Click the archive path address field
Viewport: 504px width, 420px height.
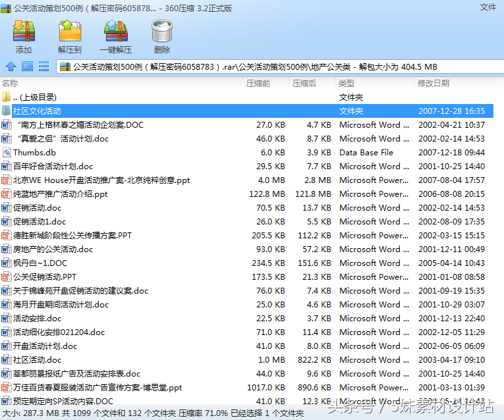(x=280, y=66)
